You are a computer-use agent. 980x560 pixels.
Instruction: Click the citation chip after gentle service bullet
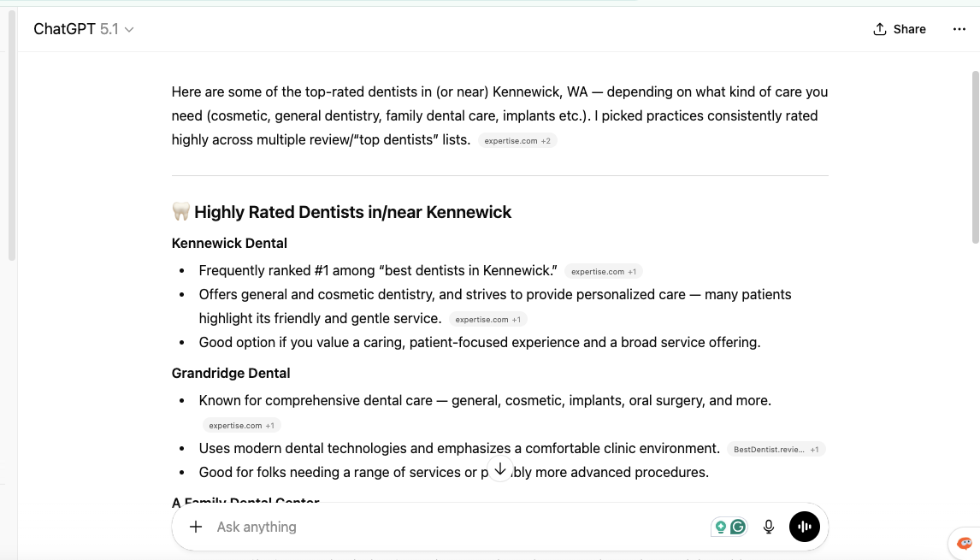488,319
